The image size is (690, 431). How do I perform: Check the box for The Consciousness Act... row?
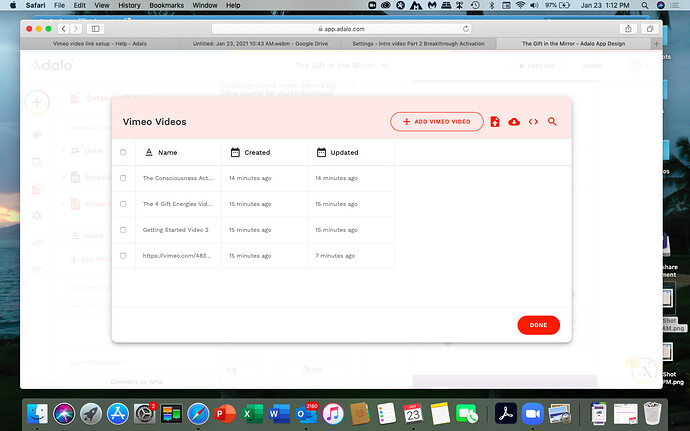click(x=123, y=178)
